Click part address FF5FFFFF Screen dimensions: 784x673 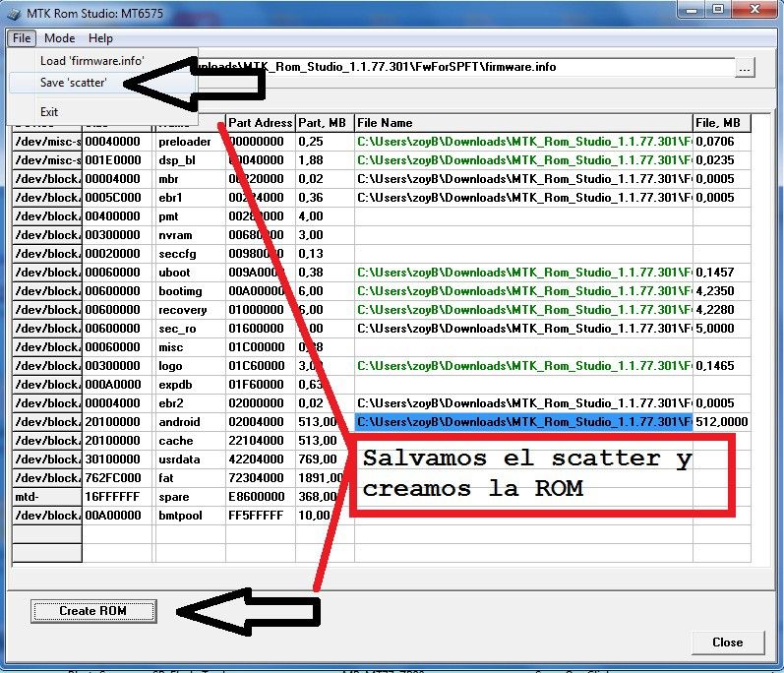point(260,515)
